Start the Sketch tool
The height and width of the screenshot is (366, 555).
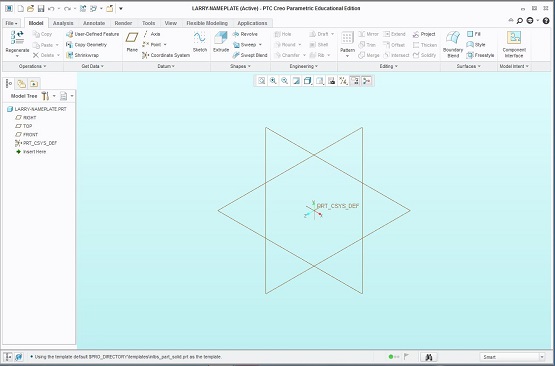[x=200, y=42]
